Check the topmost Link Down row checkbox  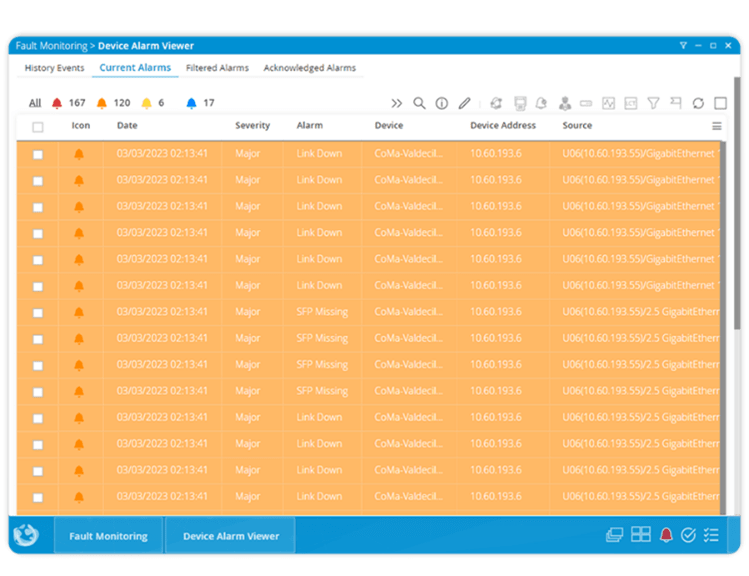(38, 155)
